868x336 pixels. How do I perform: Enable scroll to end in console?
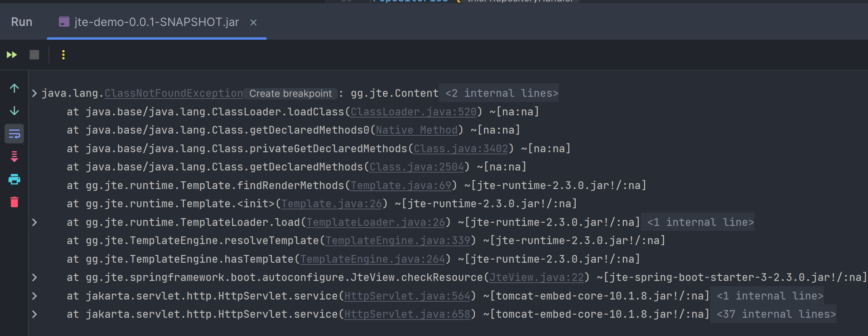point(14,156)
